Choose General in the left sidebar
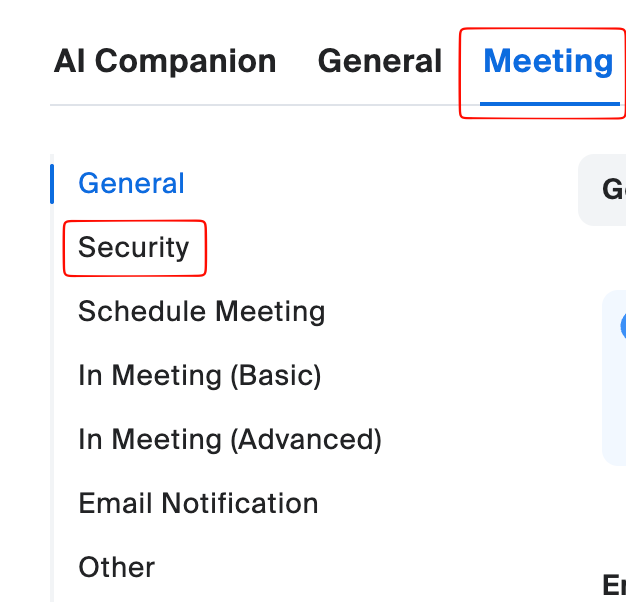The image size is (626, 604). pyautogui.click(x=131, y=184)
